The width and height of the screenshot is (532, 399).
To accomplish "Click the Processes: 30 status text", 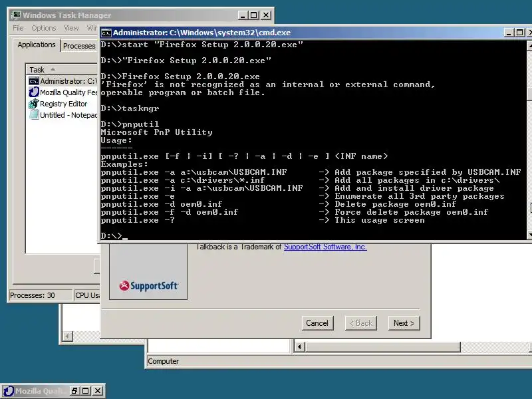I will 32,295.
